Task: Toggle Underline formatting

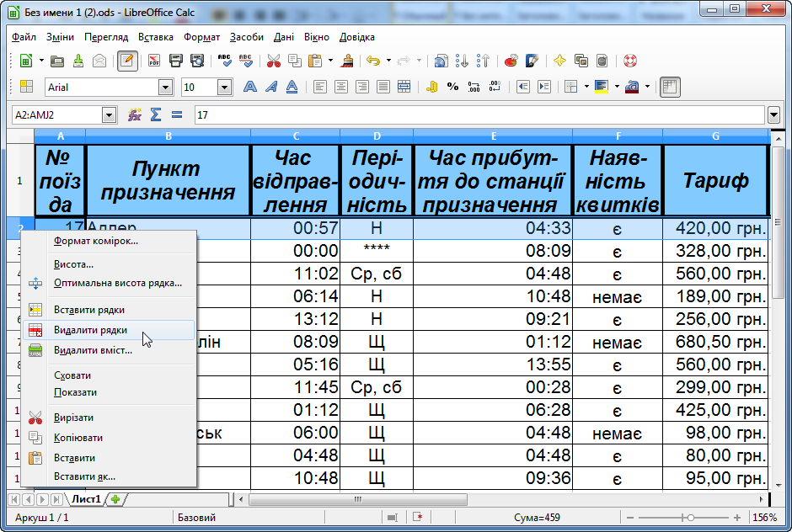Action: 292,87
